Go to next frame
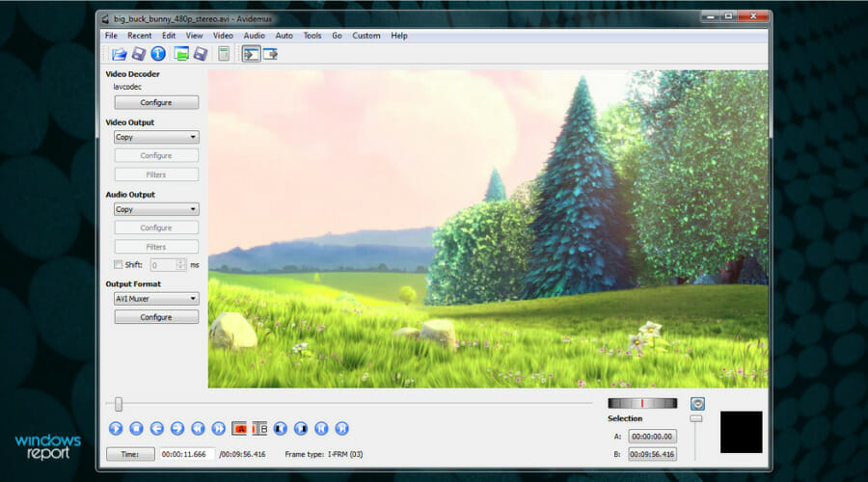The width and height of the screenshot is (868, 482). pos(177,428)
